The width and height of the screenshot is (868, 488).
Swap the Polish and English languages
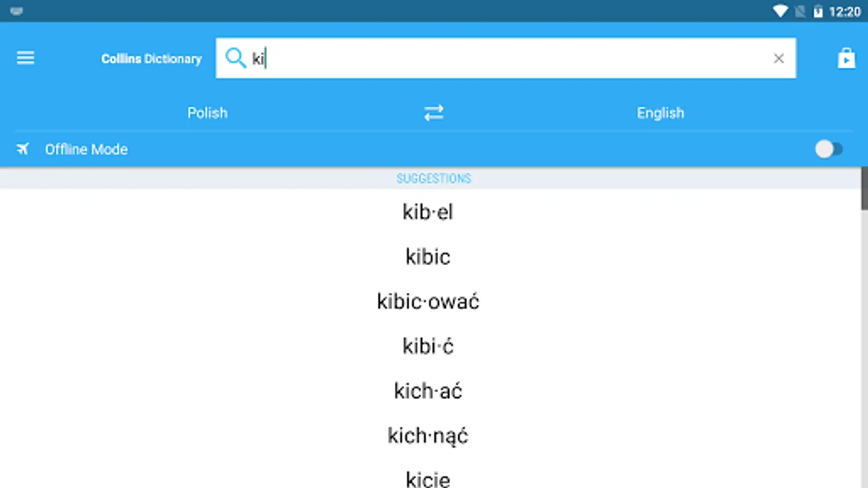pos(433,113)
